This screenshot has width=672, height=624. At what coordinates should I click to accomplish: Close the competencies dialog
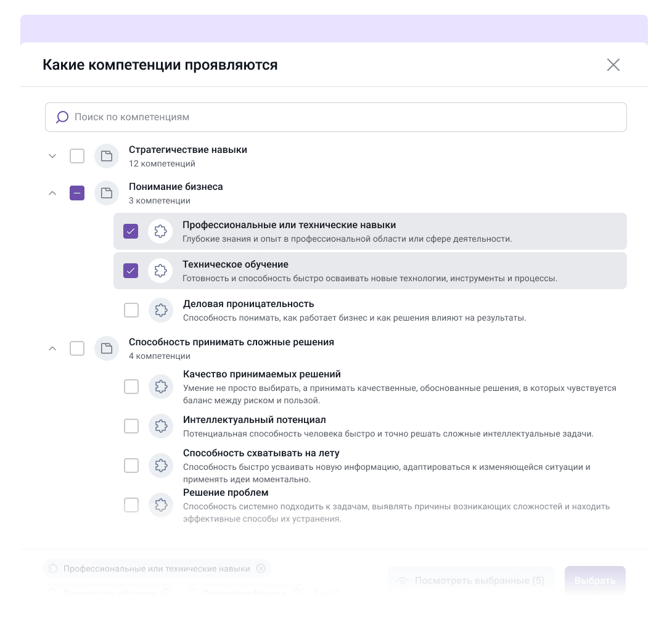coord(613,65)
